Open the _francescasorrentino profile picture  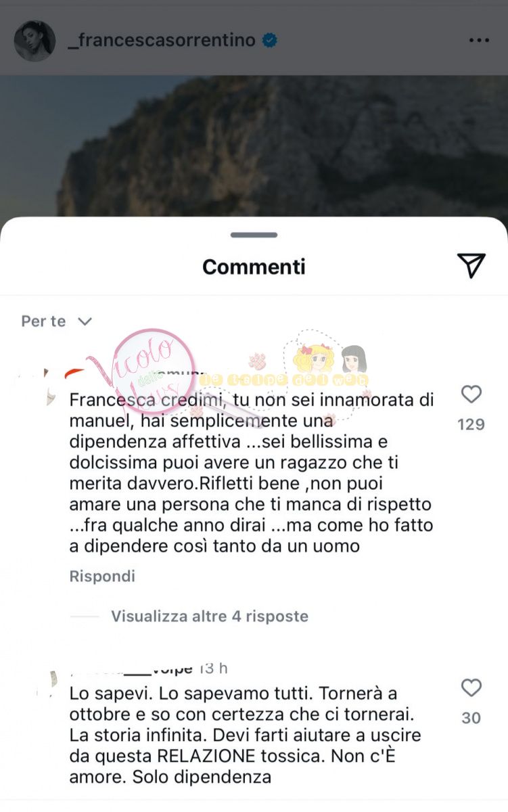pyautogui.click(x=34, y=41)
